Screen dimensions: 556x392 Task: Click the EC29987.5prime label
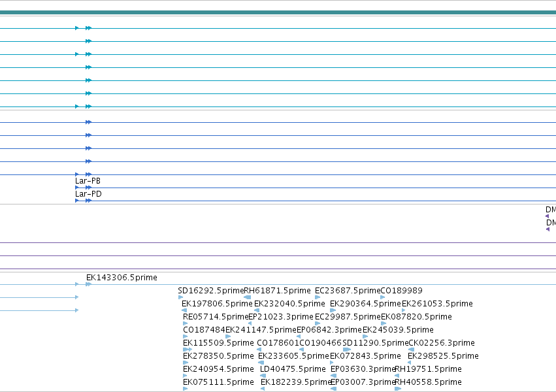tap(348, 317)
